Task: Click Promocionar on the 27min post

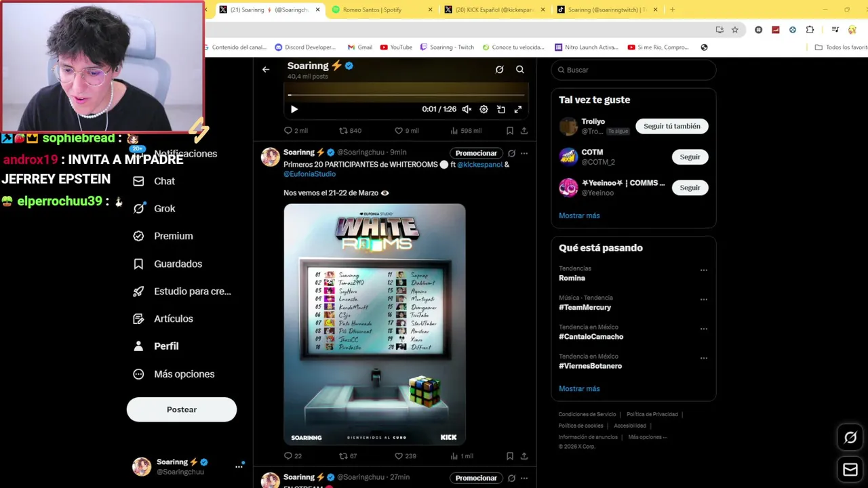Action: click(476, 478)
